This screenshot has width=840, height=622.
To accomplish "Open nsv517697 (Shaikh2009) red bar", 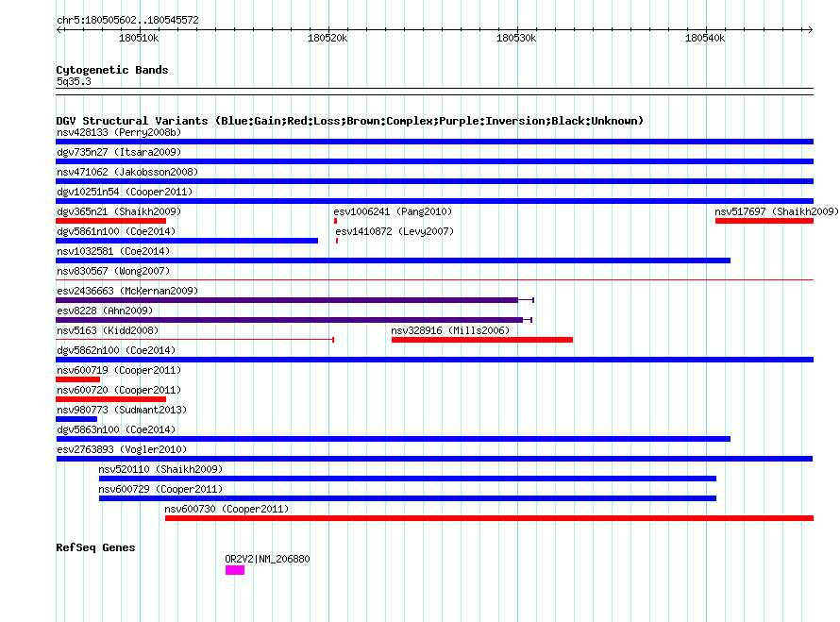I will point(764,221).
